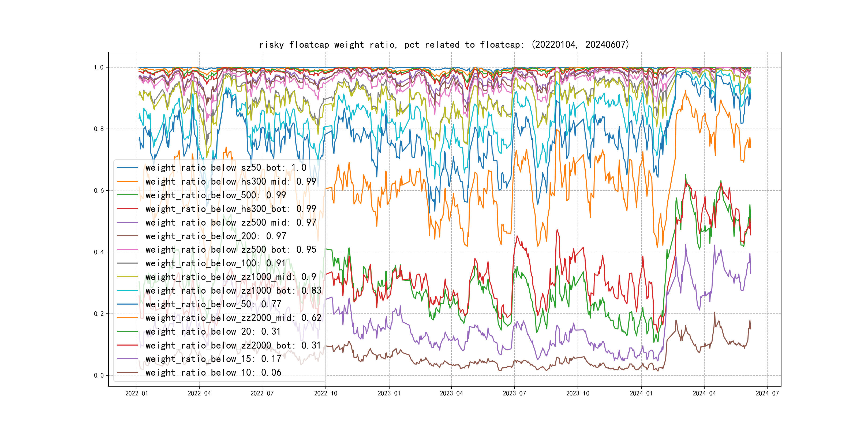Select legend entry weight_ratio_below_50
Viewport: 868px width, 434px height.
point(213,304)
